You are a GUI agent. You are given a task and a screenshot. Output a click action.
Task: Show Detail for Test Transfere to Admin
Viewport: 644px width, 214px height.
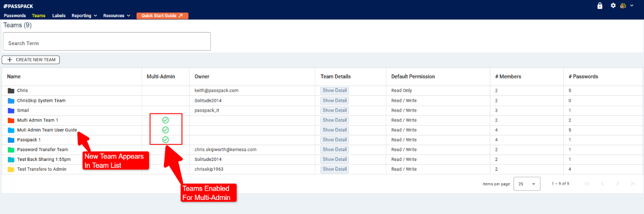[334, 169]
